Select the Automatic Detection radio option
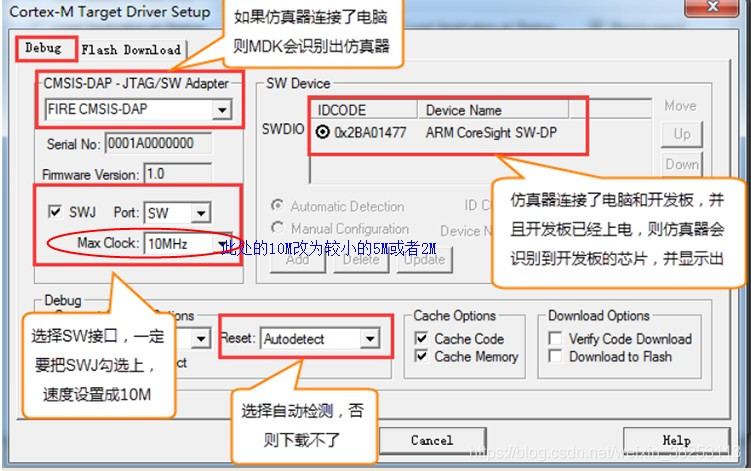 278,206
